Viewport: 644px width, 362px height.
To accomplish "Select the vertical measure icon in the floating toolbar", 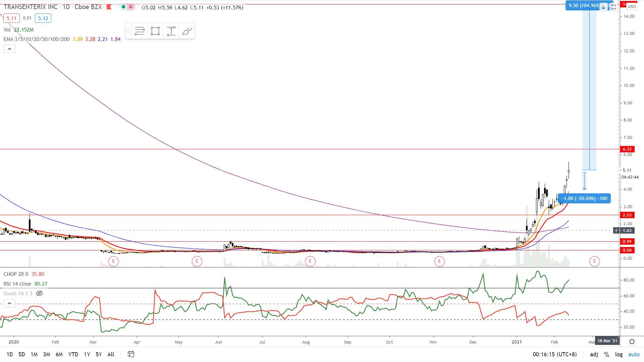I will coord(171,31).
